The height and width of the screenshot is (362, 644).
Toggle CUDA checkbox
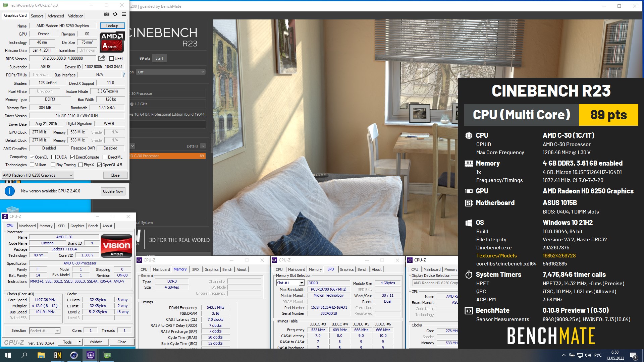(x=54, y=157)
